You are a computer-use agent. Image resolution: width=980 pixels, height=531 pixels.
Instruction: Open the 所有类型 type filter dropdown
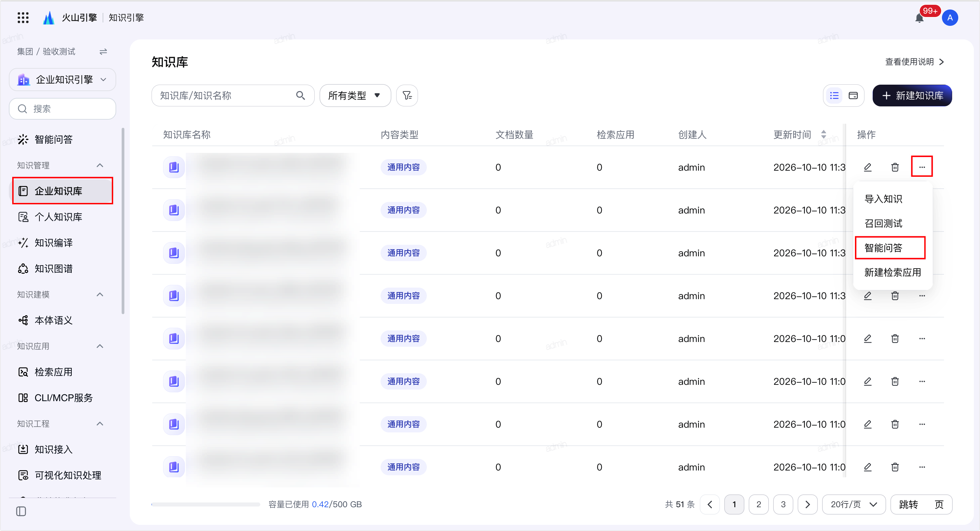click(355, 96)
